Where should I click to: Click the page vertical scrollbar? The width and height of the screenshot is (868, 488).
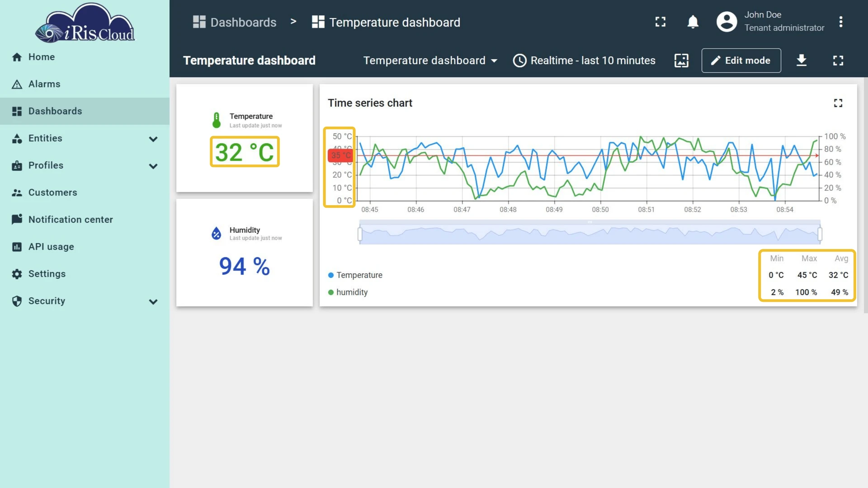[866, 195]
